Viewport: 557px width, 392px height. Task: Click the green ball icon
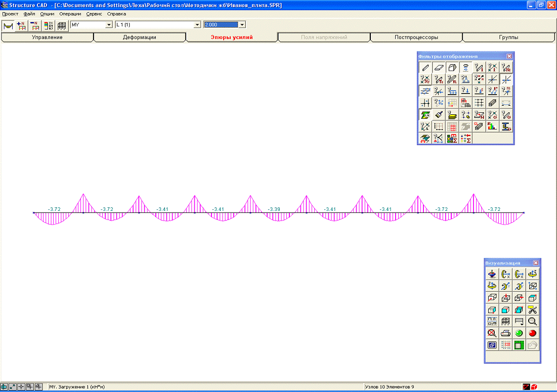click(519, 333)
